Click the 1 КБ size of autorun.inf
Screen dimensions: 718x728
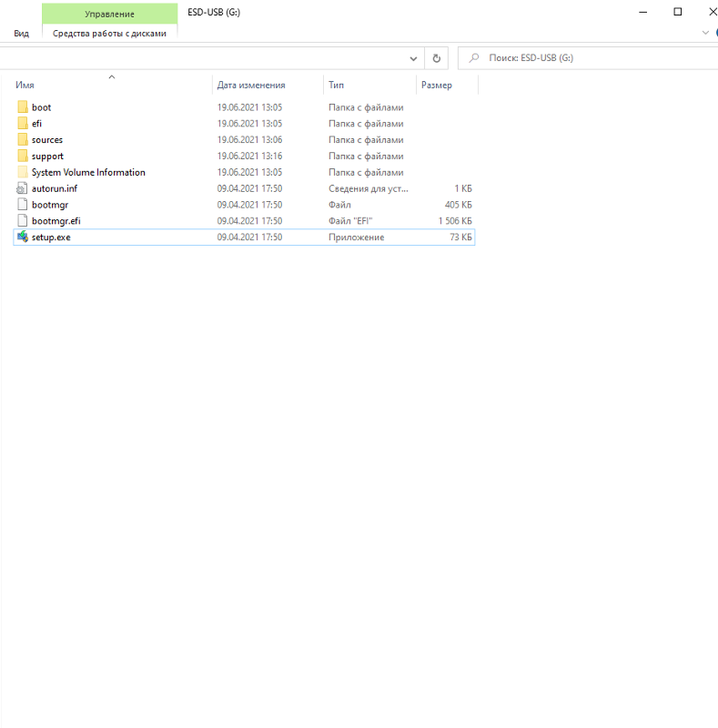click(463, 188)
